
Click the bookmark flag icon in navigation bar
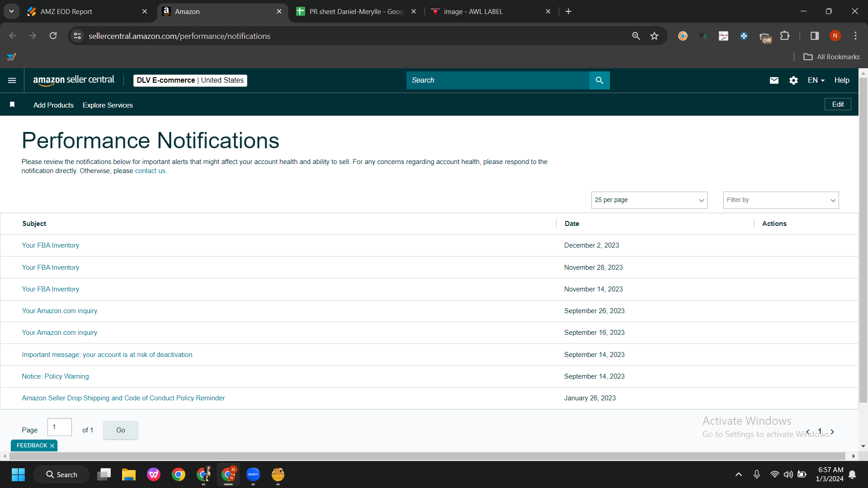point(12,105)
